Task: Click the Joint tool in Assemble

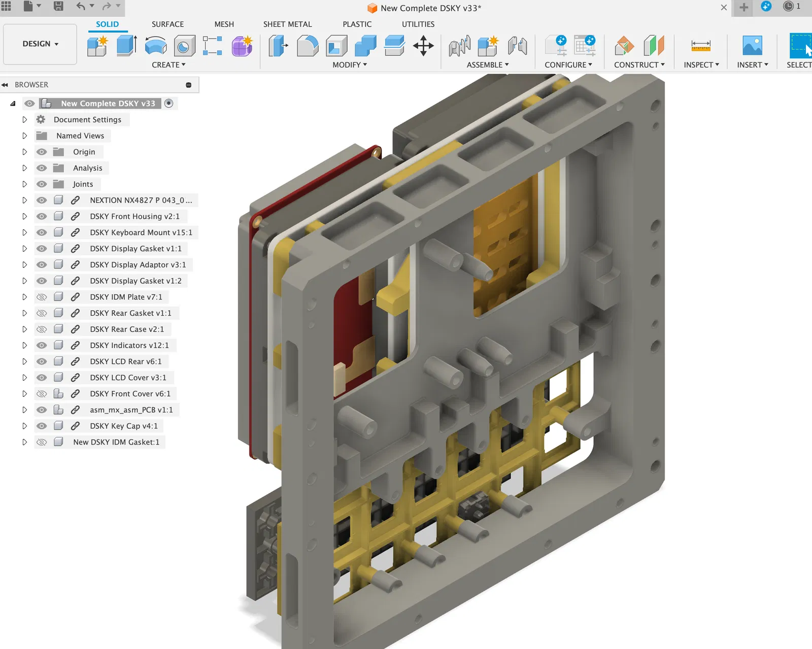Action: [460, 46]
